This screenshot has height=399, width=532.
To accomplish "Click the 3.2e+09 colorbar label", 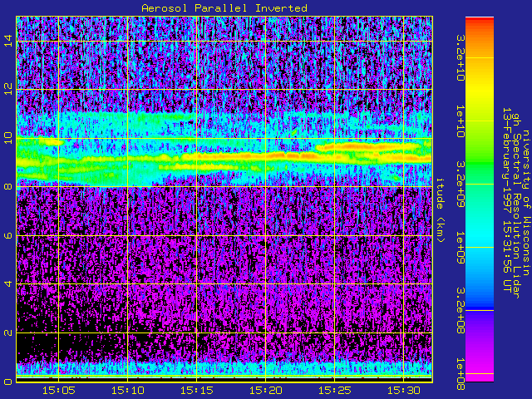I will [460, 185].
